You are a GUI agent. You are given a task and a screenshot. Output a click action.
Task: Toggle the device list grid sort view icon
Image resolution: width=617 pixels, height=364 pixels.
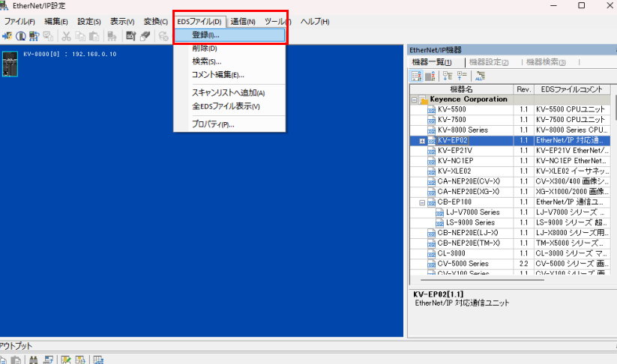(x=416, y=76)
